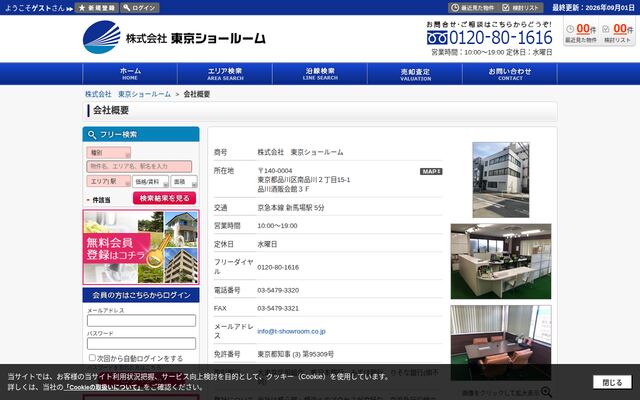Toggle 次回から自動ログインをする checkbox
The height and width of the screenshot is (400, 640).
click(92, 358)
